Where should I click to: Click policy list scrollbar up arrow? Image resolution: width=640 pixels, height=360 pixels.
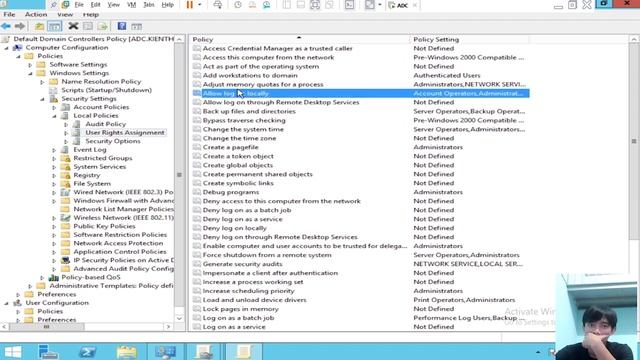pos(633,40)
